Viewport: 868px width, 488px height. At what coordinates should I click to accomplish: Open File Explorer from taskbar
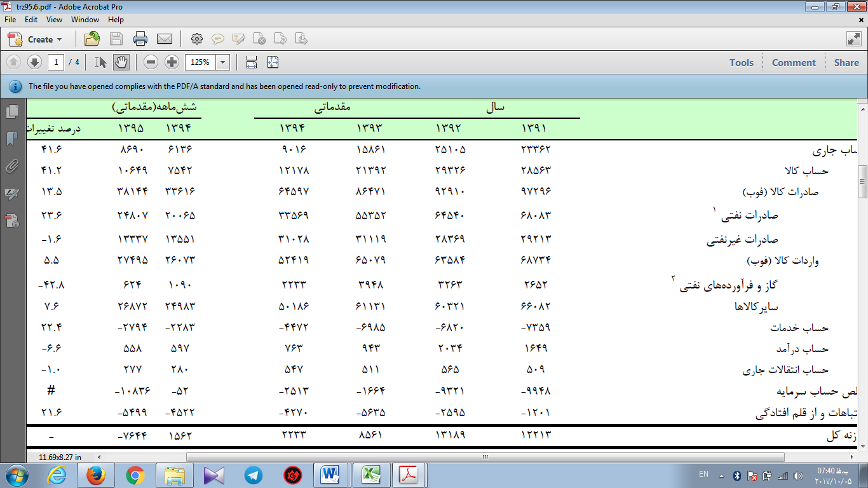[174, 475]
